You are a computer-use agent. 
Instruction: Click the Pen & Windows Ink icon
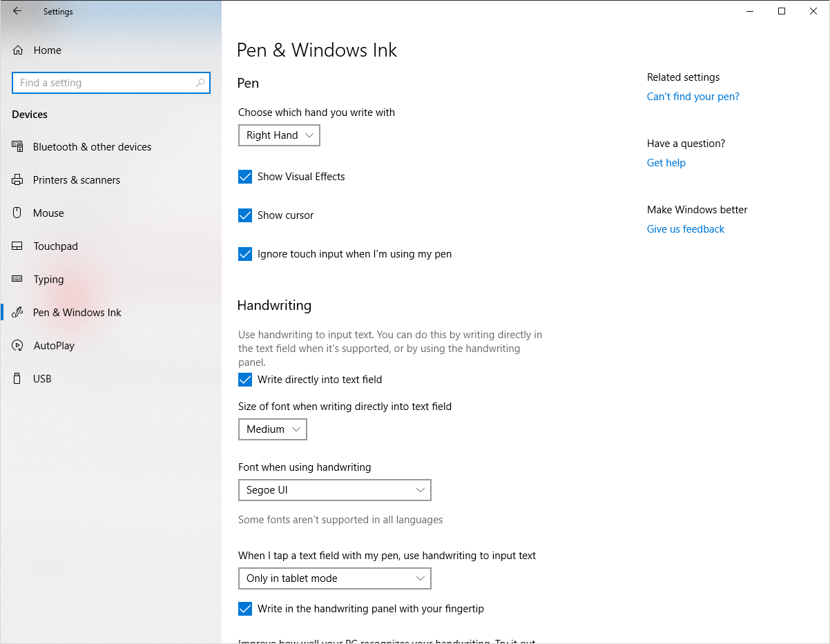point(18,312)
